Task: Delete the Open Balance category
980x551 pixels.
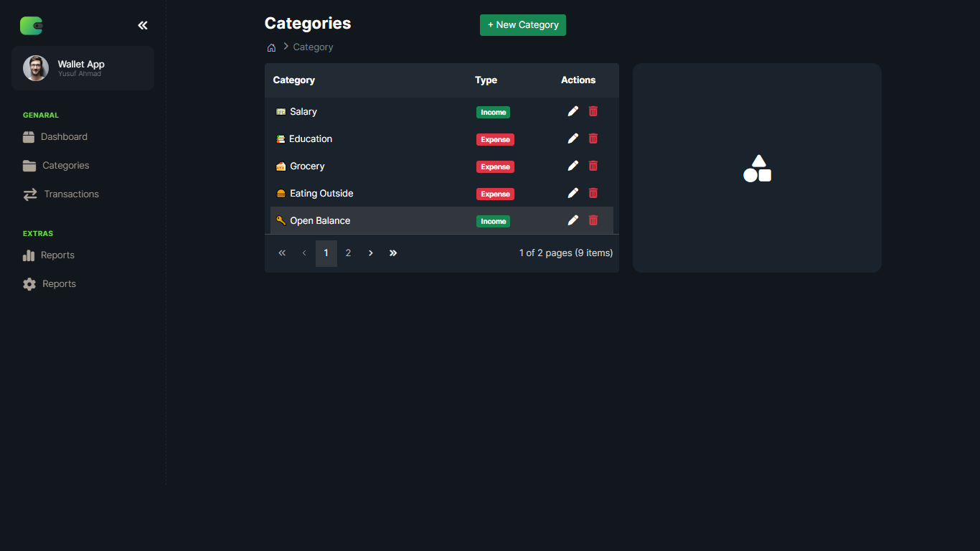Action: [x=593, y=220]
